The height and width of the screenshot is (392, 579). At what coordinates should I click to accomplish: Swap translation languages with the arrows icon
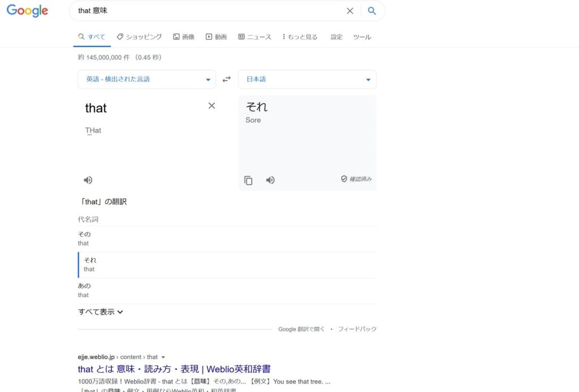tap(226, 79)
